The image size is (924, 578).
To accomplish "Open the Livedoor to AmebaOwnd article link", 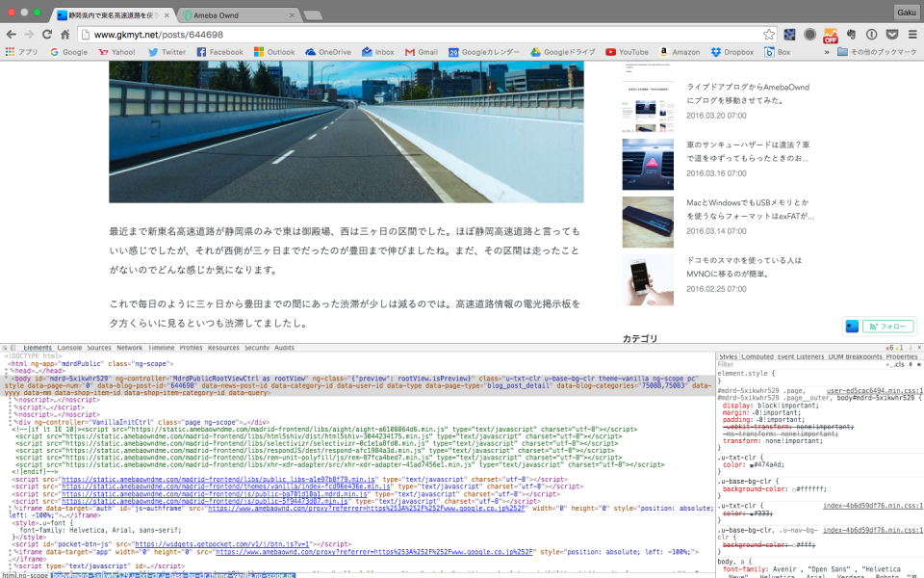I will coord(748,93).
